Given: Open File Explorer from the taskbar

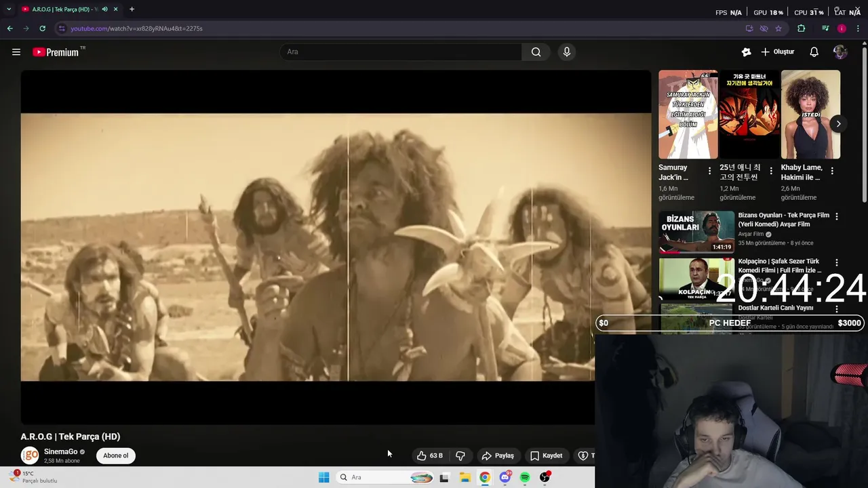Looking at the screenshot, I should [x=465, y=477].
